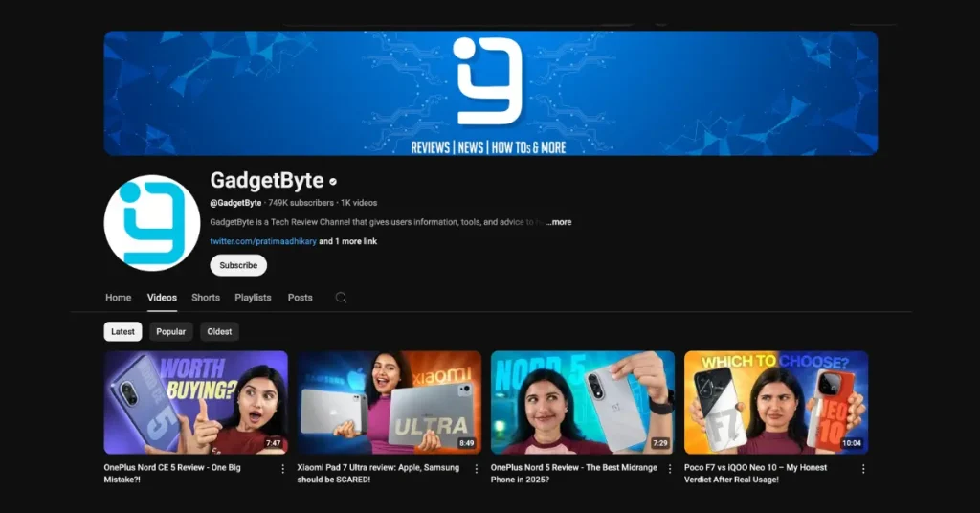The image size is (980, 513).
Task: Click the verified badge beside GadgetByte name
Action: pyautogui.click(x=333, y=182)
